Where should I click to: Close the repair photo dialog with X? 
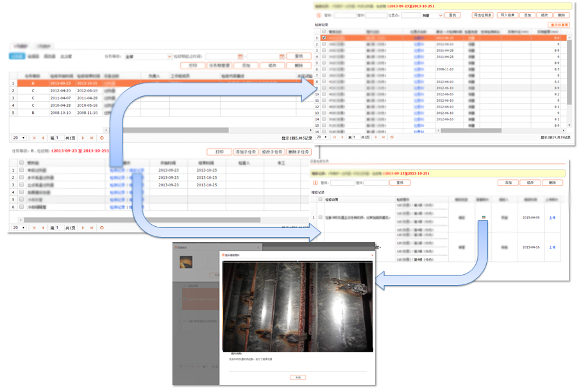373,255
